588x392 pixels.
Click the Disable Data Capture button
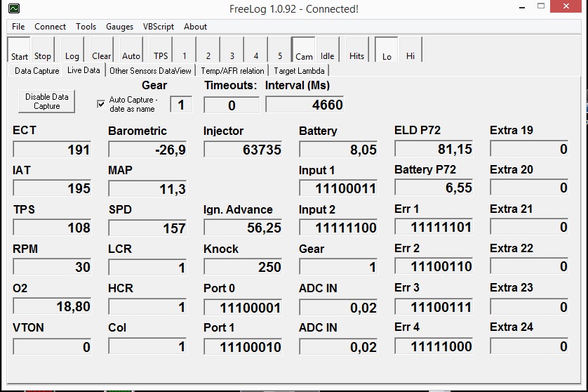[47, 102]
